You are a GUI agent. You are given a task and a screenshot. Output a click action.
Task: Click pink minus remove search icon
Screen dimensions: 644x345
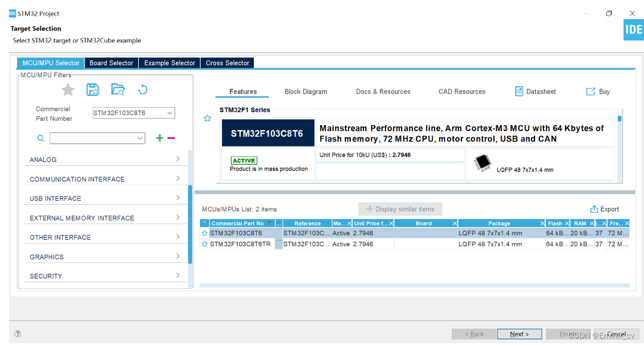(171, 138)
